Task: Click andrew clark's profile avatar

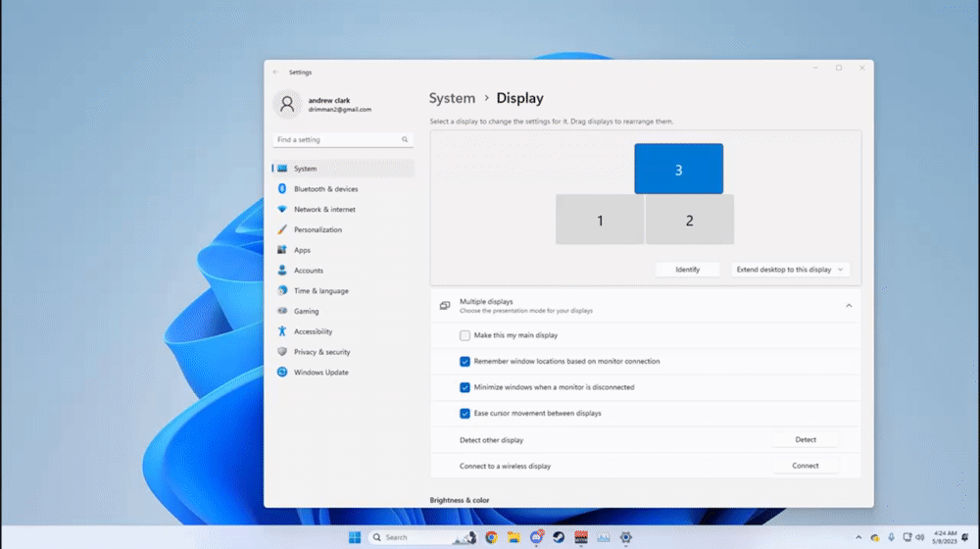Action: (x=287, y=104)
